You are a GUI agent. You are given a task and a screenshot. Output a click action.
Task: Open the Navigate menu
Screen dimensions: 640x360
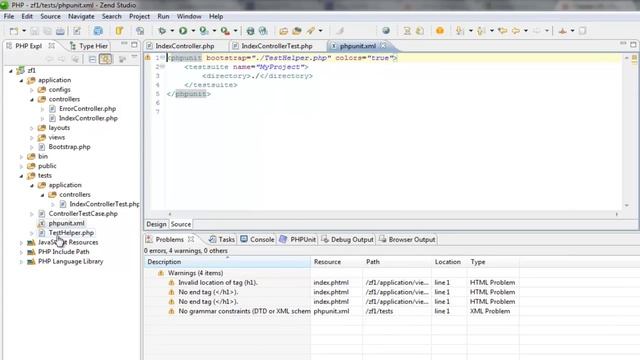(81, 16)
